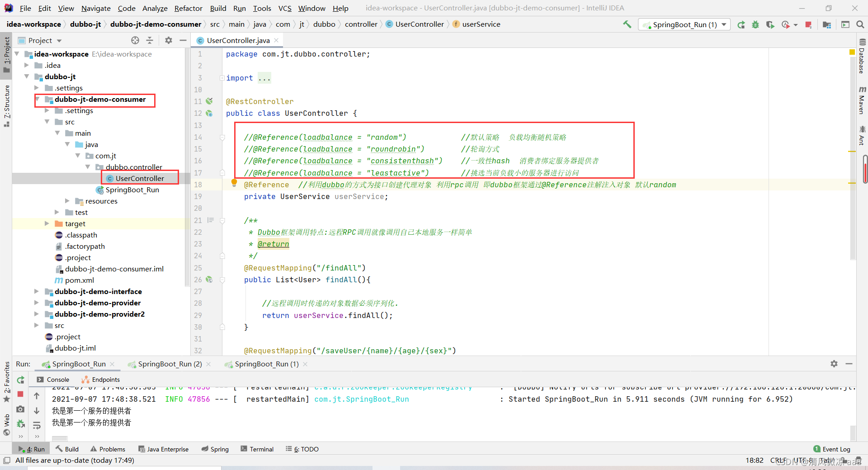Toggle the 1: Project side tab
868x470 pixels.
point(6,55)
